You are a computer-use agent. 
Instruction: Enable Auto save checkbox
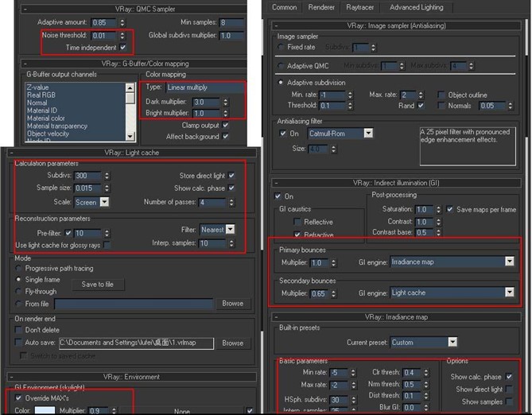pos(18,343)
